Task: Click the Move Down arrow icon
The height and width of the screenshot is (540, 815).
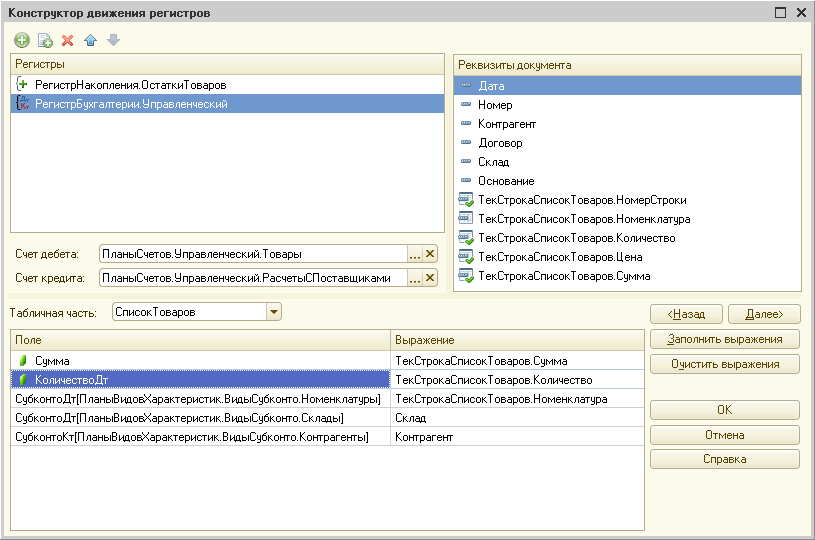Action: point(113,40)
